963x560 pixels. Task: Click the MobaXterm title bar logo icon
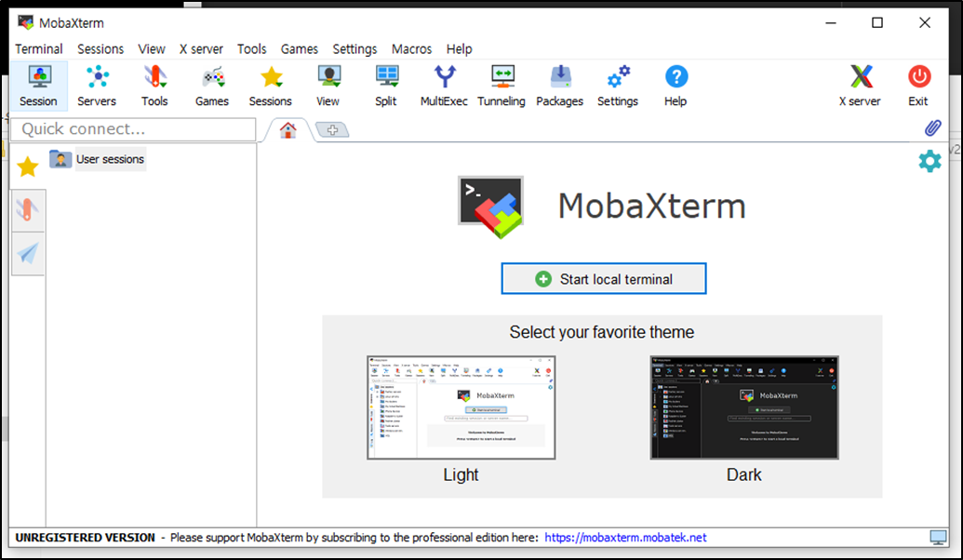point(25,22)
